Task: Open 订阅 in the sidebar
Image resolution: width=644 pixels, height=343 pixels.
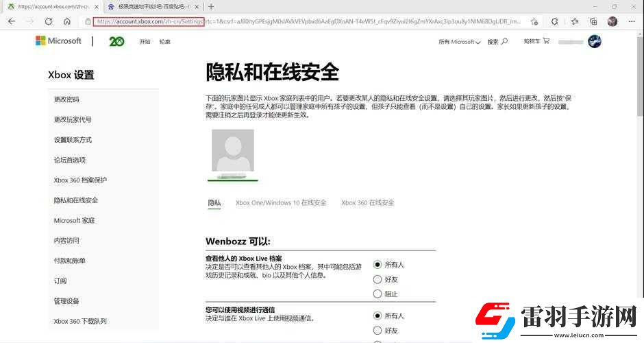Action: pyautogui.click(x=60, y=281)
